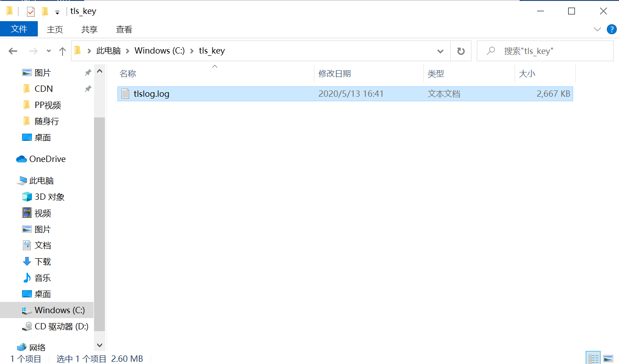Open the 随身行 folder in sidebar
This screenshot has width=619, height=364.
47,121
